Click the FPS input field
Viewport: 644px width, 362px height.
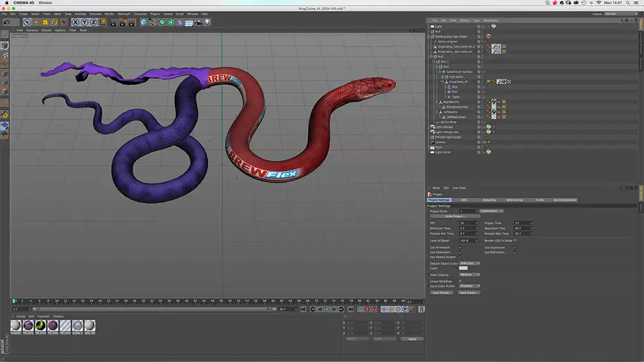coord(468,223)
